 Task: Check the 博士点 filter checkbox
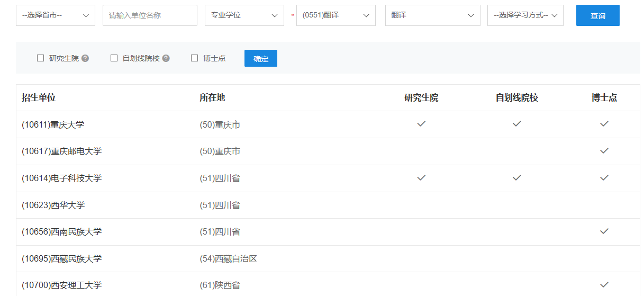point(194,58)
